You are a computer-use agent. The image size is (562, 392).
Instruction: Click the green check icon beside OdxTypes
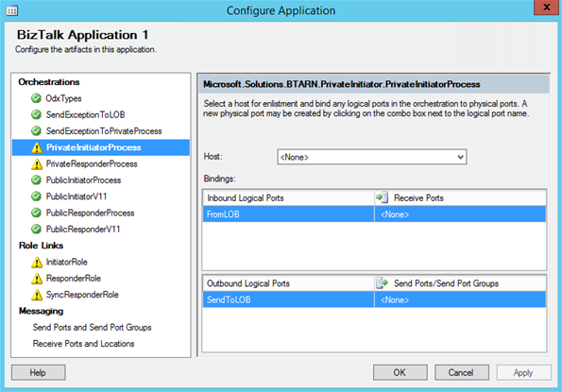tap(36, 98)
